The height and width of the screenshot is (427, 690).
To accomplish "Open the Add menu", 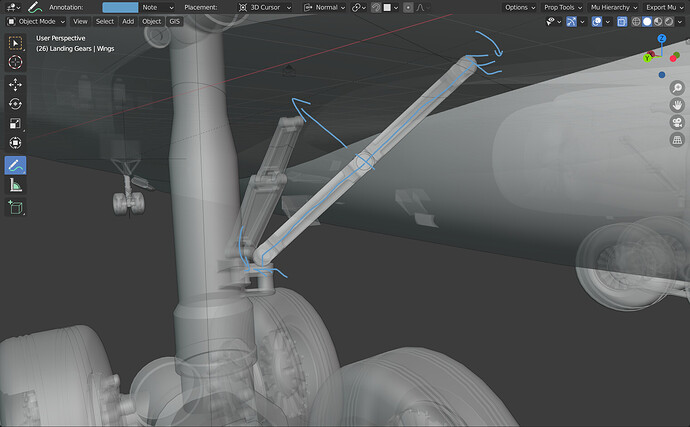I will coord(128,21).
